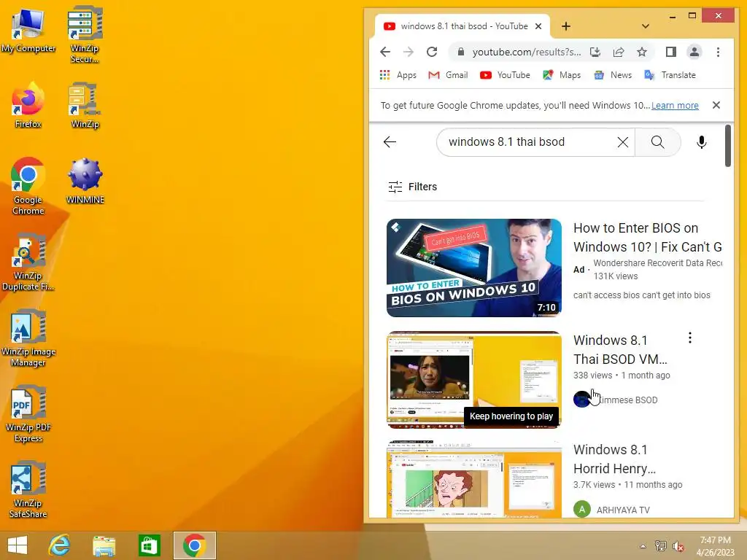Click the page vertical scrollbar
The height and width of the screenshot is (560, 747).
click(728, 146)
